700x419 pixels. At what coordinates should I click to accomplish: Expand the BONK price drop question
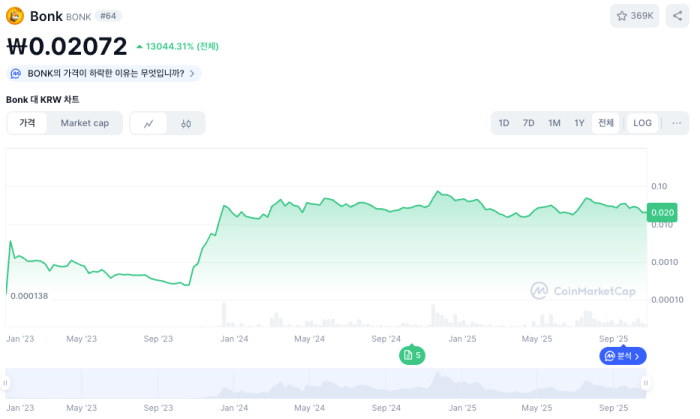coord(105,73)
